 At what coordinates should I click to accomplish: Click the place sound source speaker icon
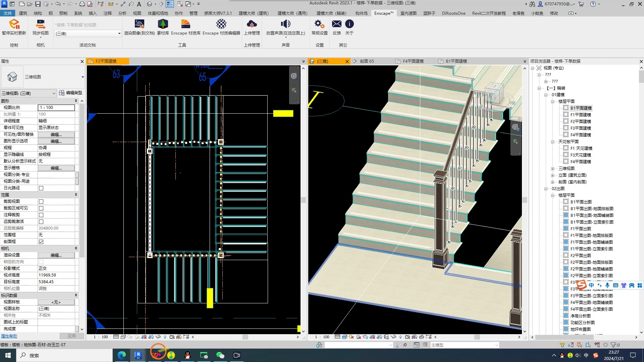[x=285, y=24]
